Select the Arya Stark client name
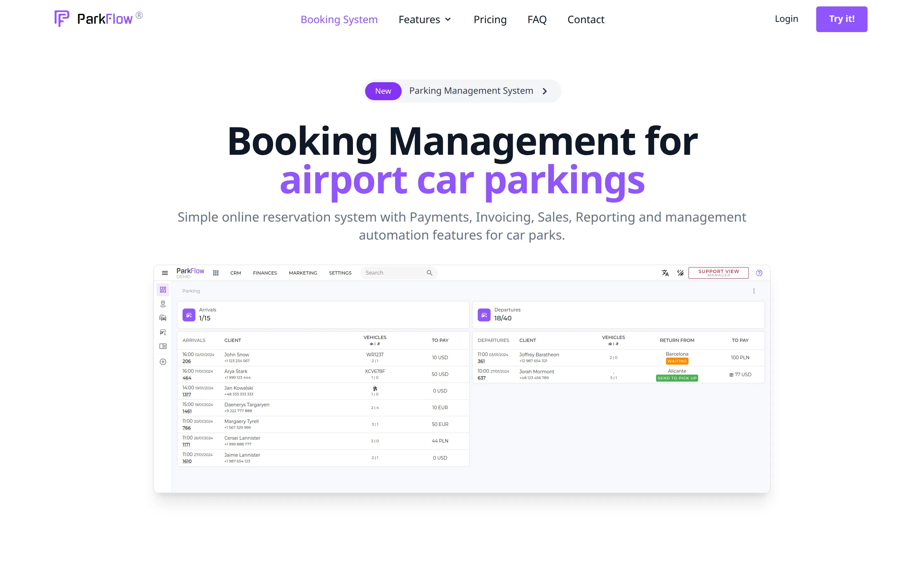 click(235, 371)
